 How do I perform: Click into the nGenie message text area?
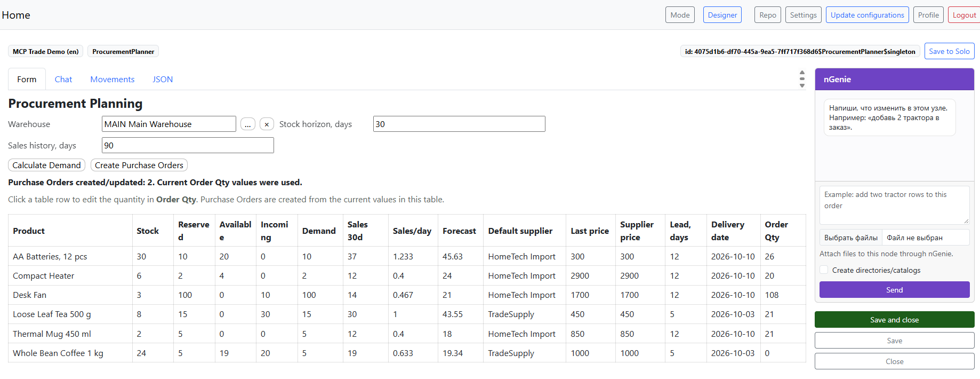click(895, 205)
